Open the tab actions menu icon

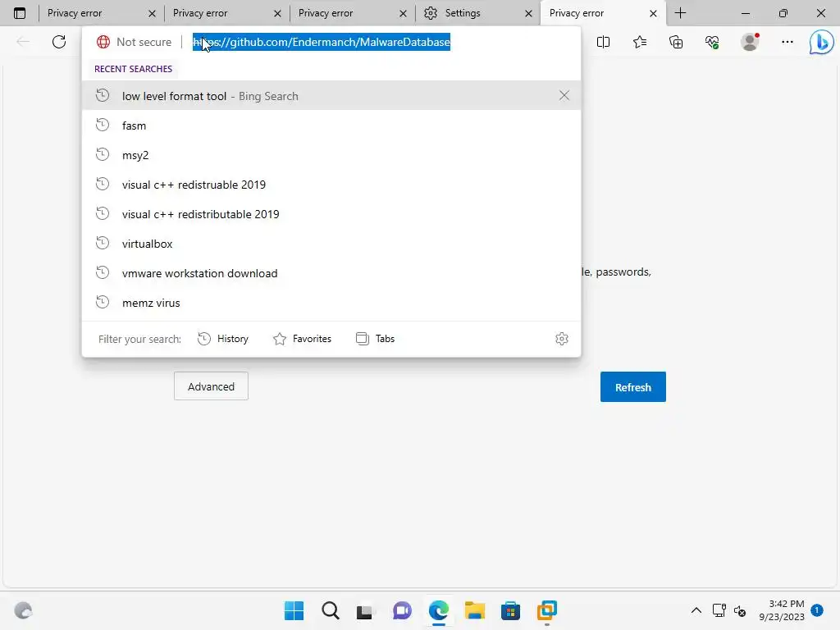coord(20,13)
